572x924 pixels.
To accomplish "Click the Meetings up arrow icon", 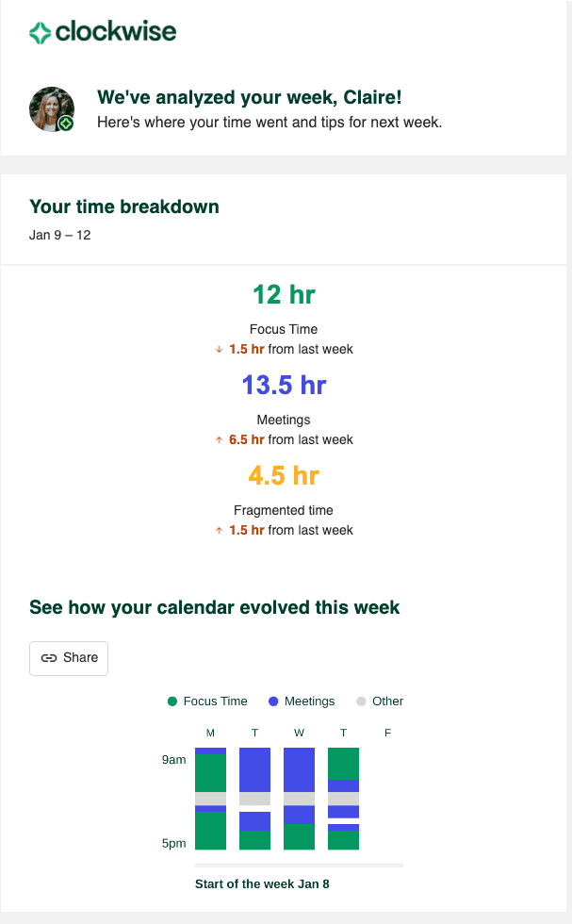I will (219, 440).
